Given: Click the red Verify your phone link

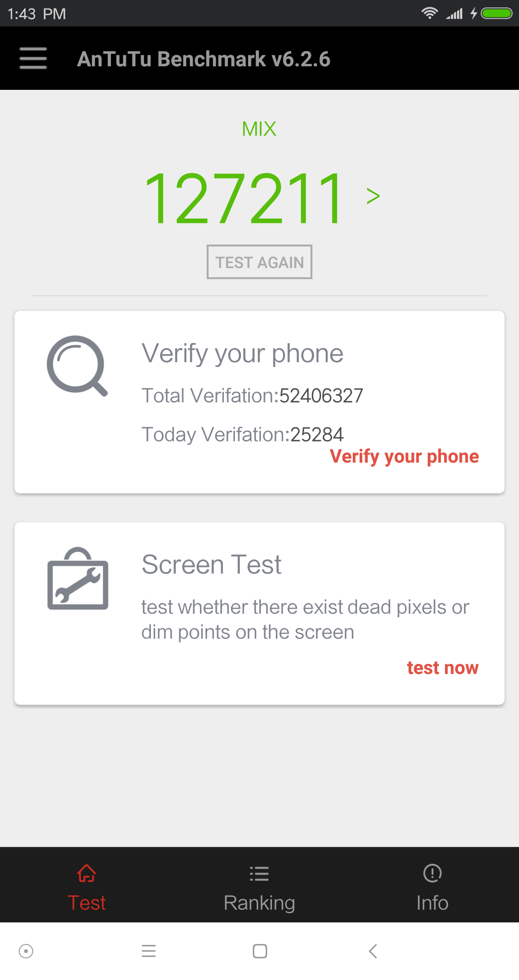Looking at the screenshot, I should [x=404, y=456].
